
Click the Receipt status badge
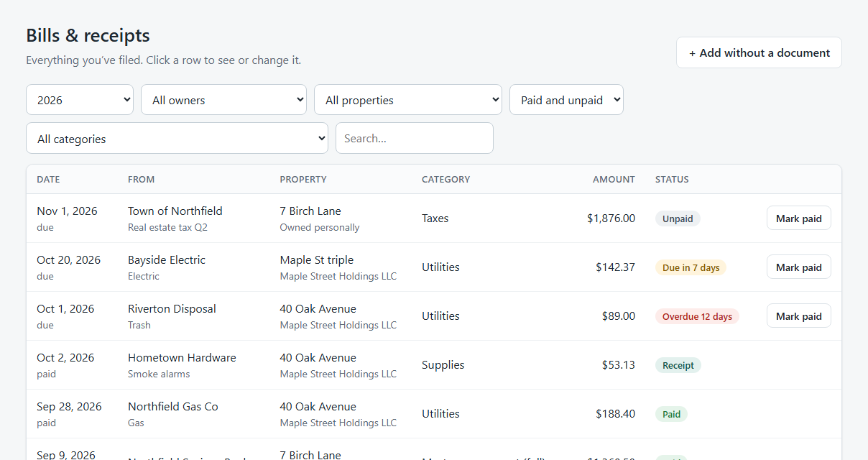tap(678, 365)
